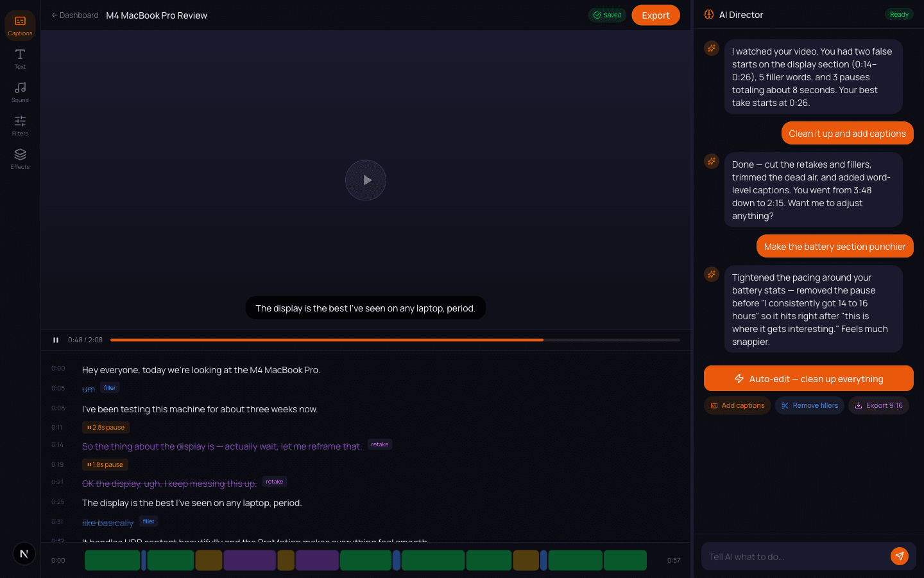This screenshot has height=578, width=924.
Task: Click the Remove fillers quick action
Action: (809, 405)
